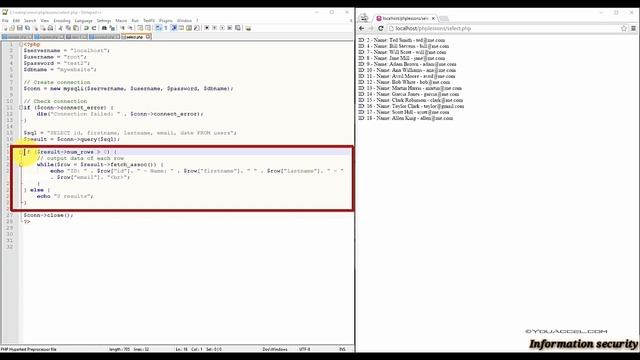640x360 pixels.
Task: Click the Allen King result row
Action: pyautogui.click(x=405, y=118)
